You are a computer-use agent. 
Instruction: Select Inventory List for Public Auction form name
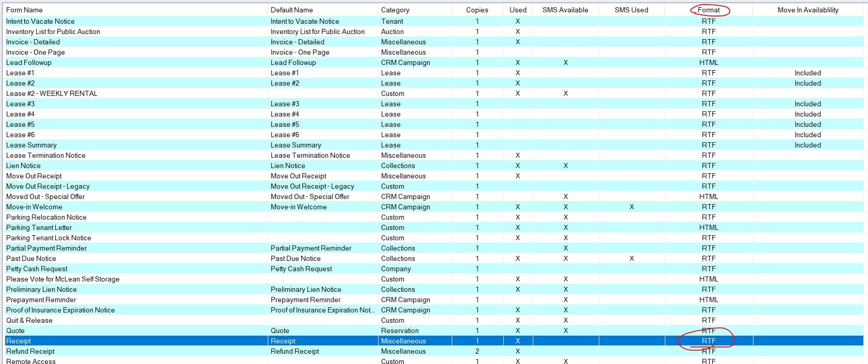coord(53,31)
